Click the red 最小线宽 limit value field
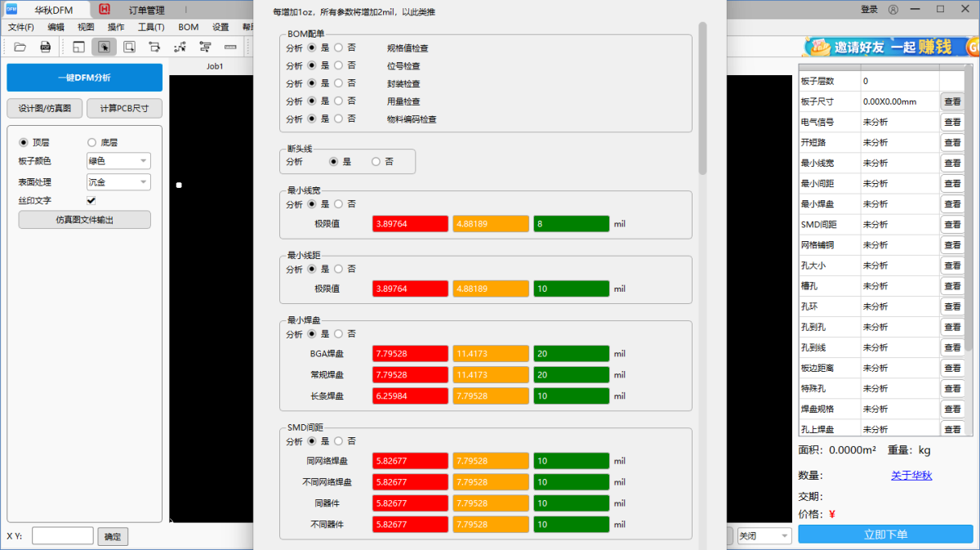Image resolution: width=980 pixels, height=550 pixels. (x=410, y=224)
